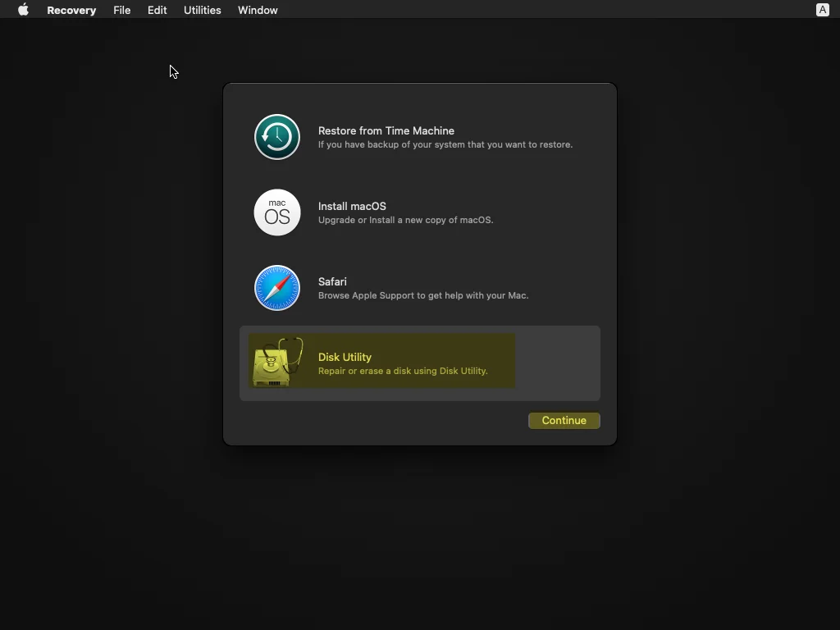Select the Install macOS title
The image size is (840, 630).
point(352,206)
